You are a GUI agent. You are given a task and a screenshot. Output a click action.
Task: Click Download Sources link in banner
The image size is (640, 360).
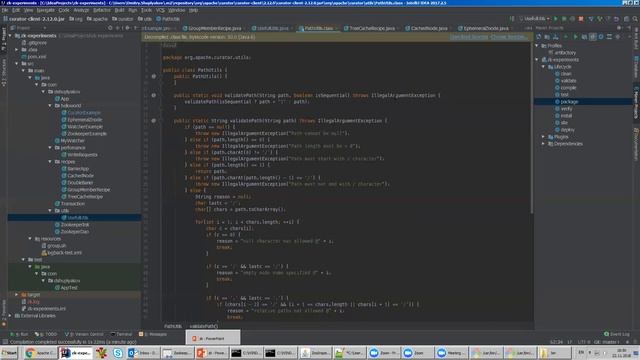(469, 37)
